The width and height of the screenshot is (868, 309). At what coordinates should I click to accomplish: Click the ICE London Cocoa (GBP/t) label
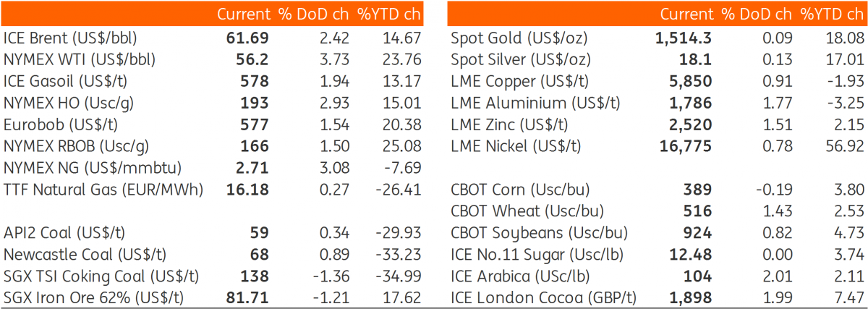click(535, 298)
